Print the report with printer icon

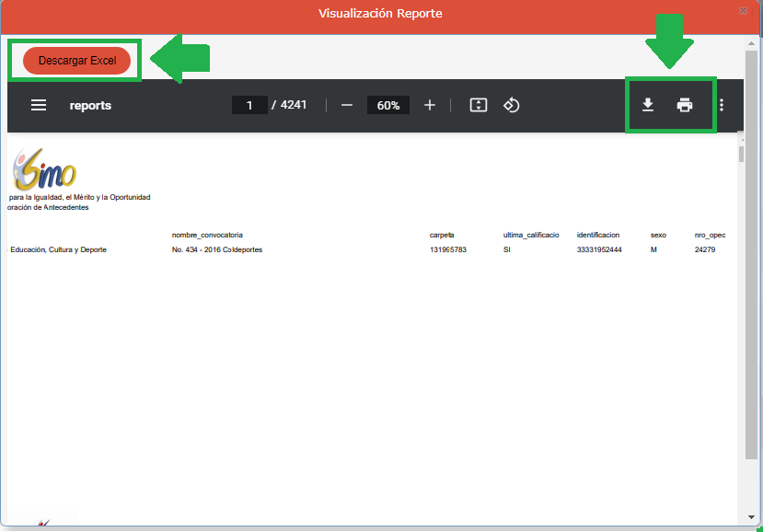(x=685, y=105)
